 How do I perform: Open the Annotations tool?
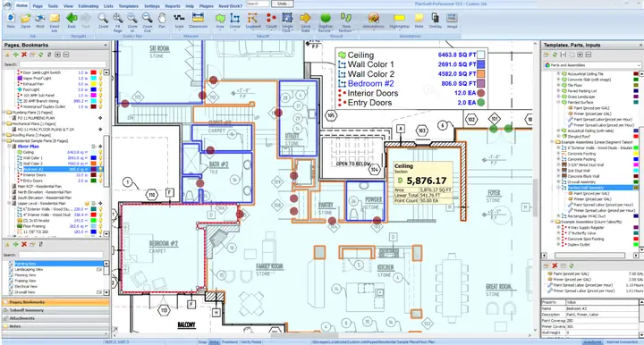point(373,21)
